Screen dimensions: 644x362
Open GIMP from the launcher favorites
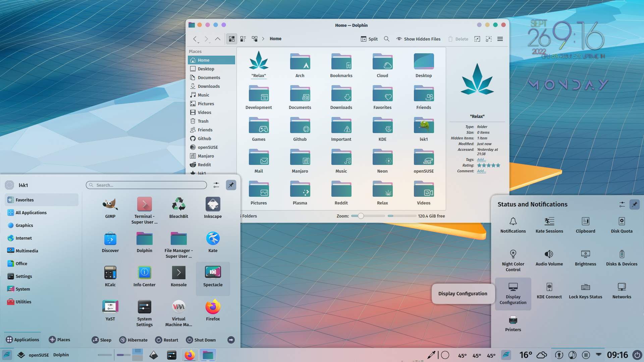click(x=110, y=208)
